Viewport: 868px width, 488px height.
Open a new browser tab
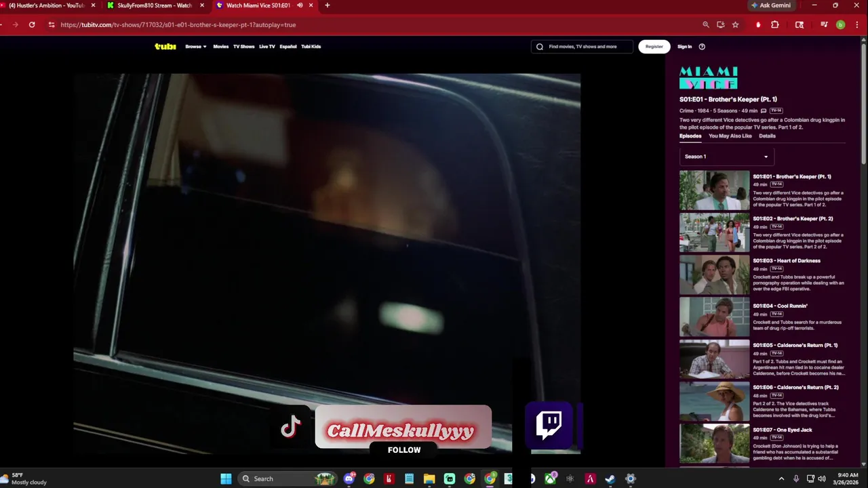(328, 5)
